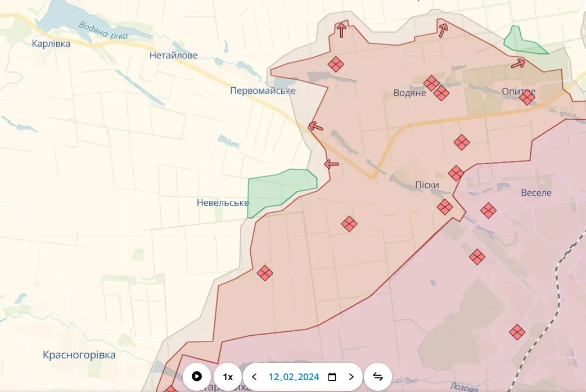Click the unit marker just east of Піски

point(445,207)
